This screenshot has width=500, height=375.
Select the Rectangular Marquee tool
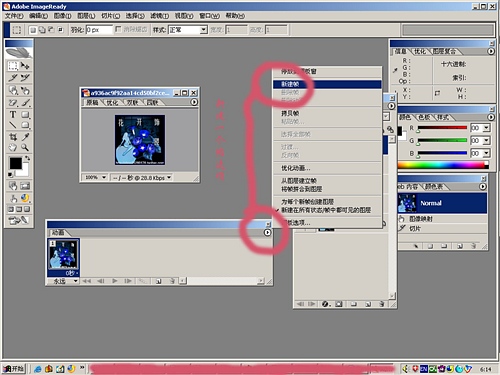tap(13, 66)
